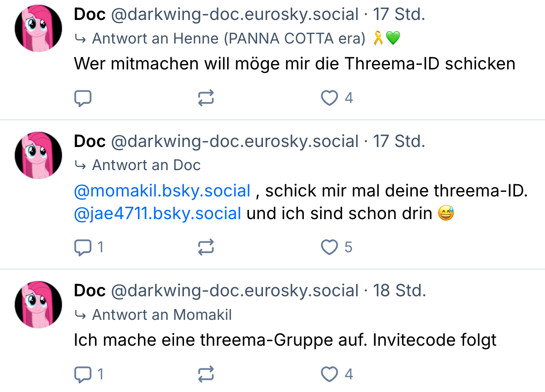
Task: Open the handle on the threema-Gruppe post
Action: [x=235, y=291]
